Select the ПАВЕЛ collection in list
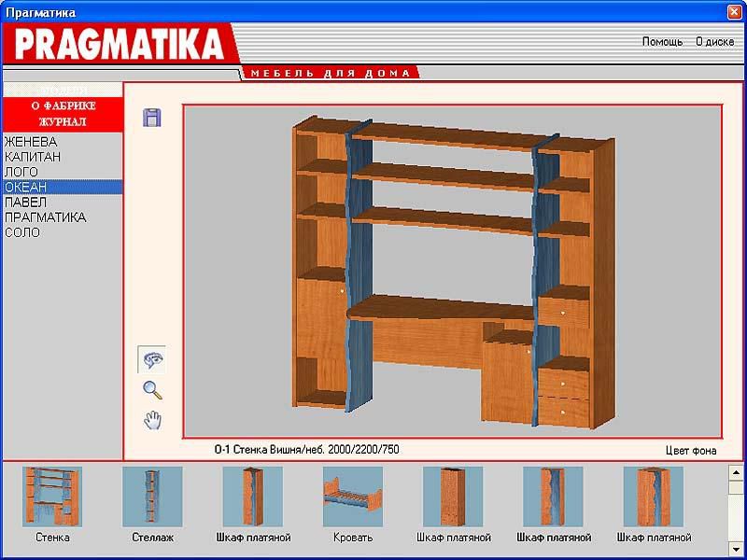This screenshot has height=560, width=747. click(25, 203)
